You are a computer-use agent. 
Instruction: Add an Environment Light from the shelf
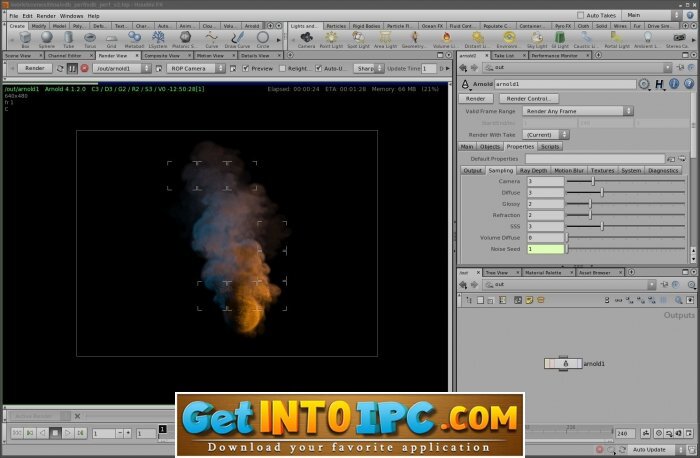click(507, 39)
